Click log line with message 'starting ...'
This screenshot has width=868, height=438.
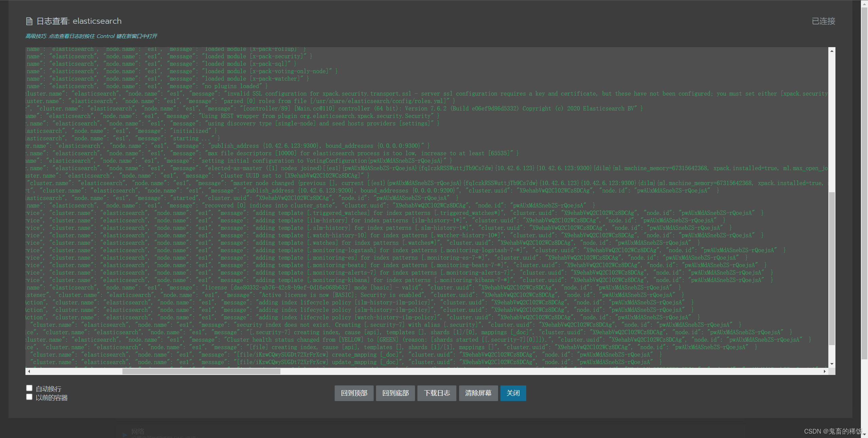coord(123,138)
